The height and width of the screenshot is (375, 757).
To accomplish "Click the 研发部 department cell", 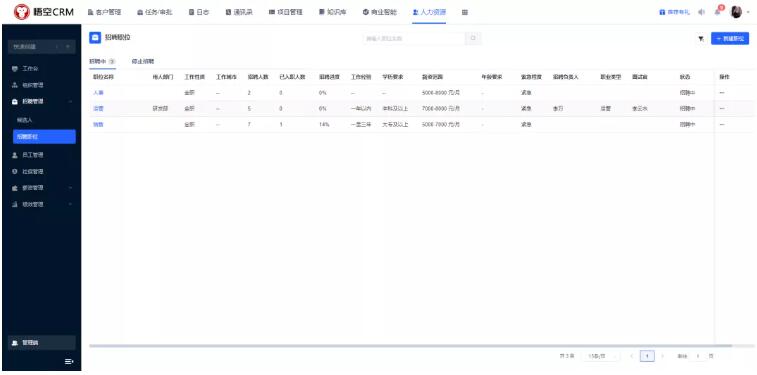I will pyautogui.click(x=160, y=109).
